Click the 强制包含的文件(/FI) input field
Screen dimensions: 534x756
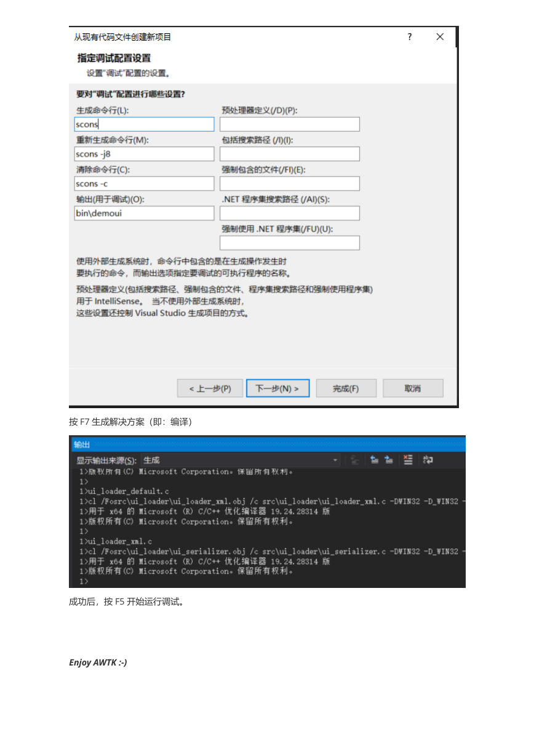point(290,183)
